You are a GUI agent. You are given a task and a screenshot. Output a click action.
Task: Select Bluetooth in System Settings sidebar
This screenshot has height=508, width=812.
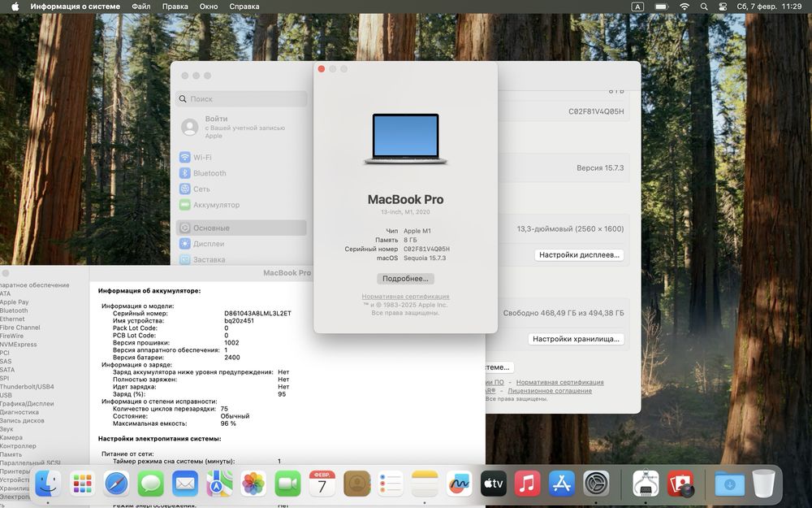pyautogui.click(x=241, y=173)
